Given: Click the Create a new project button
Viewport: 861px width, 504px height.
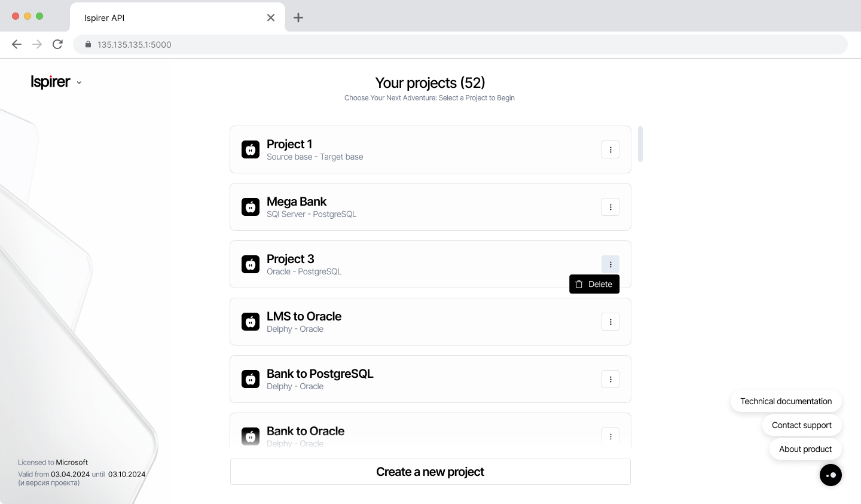Looking at the screenshot, I should (x=430, y=472).
